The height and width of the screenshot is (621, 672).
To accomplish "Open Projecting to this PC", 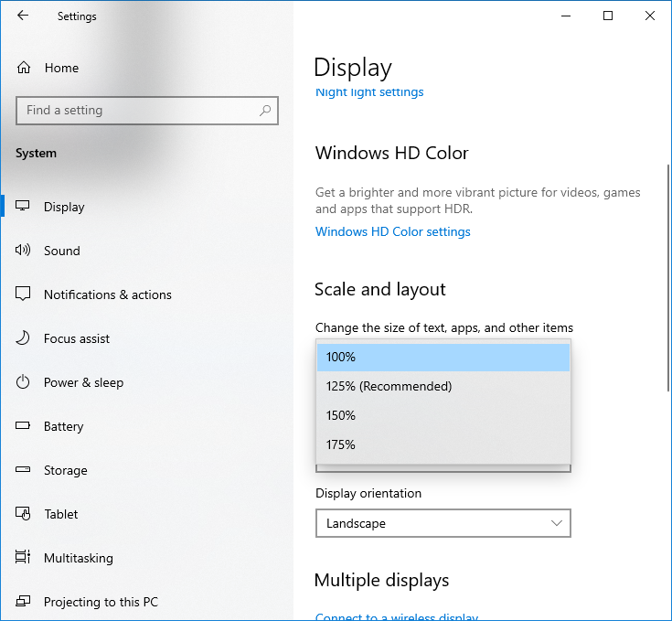I will point(146,602).
